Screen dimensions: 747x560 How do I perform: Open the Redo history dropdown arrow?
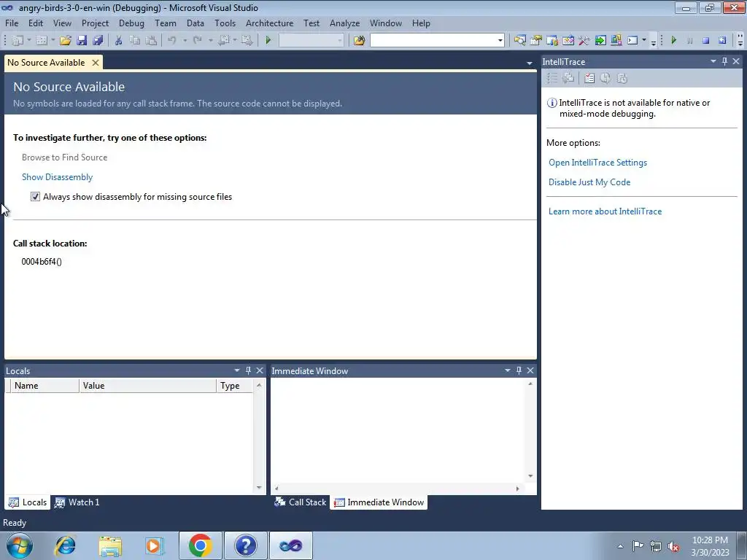tap(211, 41)
